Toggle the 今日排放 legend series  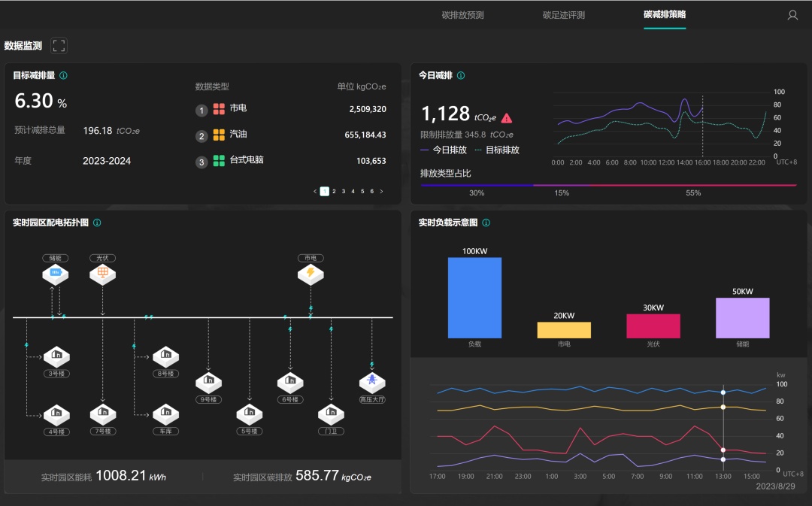(444, 150)
